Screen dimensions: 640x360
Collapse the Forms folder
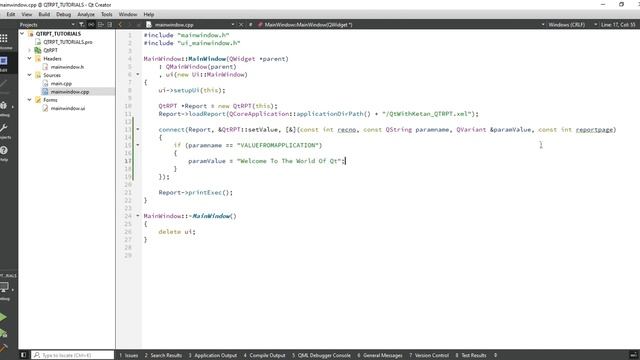tap(29, 100)
